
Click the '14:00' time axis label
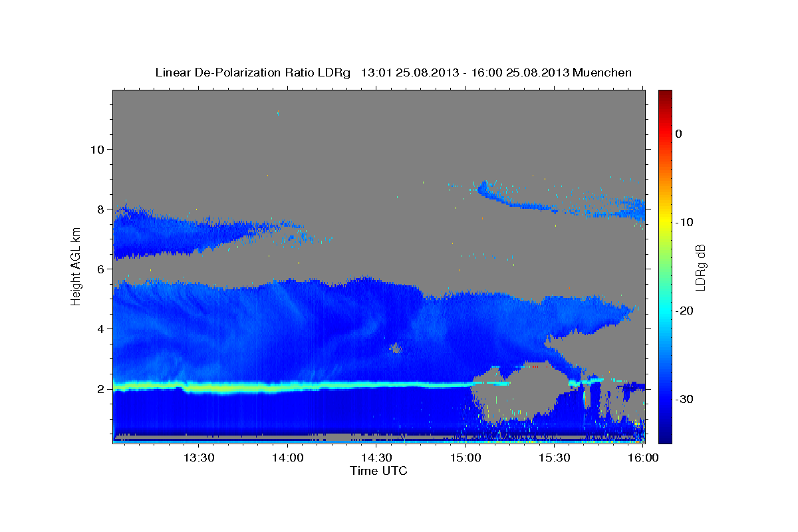(287, 458)
